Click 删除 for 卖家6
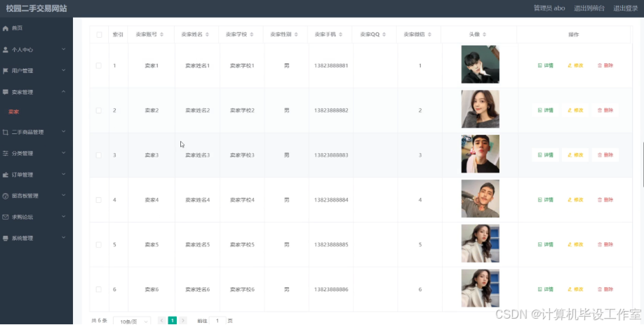This screenshot has width=644, height=325. point(605,290)
